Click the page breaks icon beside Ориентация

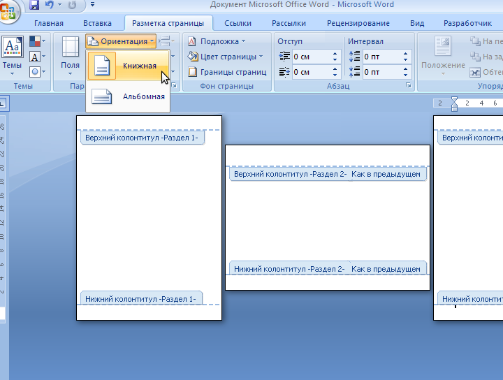click(166, 41)
